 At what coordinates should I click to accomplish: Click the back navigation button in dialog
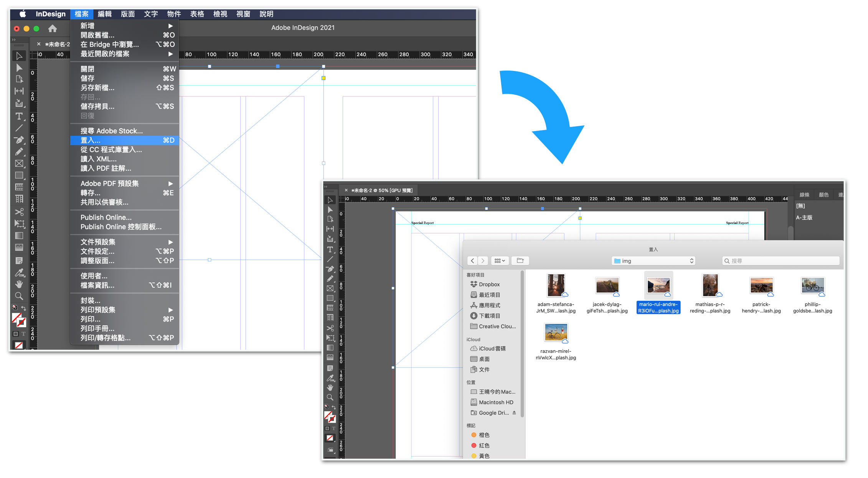click(x=472, y=261)
